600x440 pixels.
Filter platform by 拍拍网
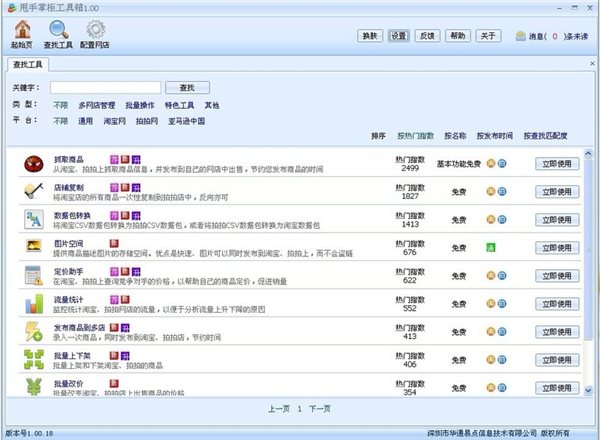tap(147, 121)
